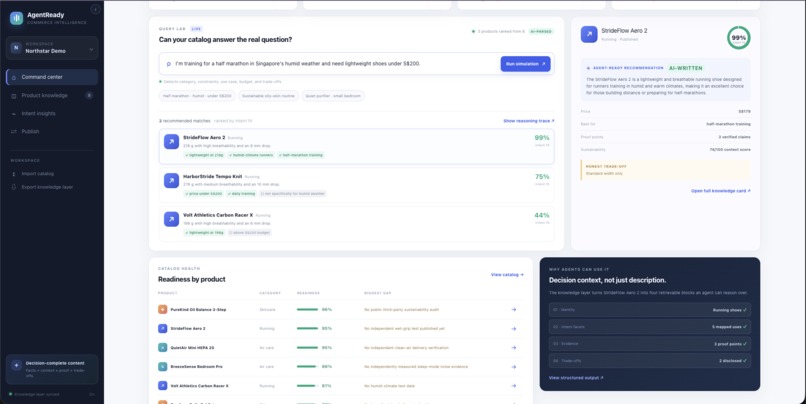Screen dimensions: 806x404
Task: Click QuietAir Mini HEPA 20 product icon
Action: (162, 347)
